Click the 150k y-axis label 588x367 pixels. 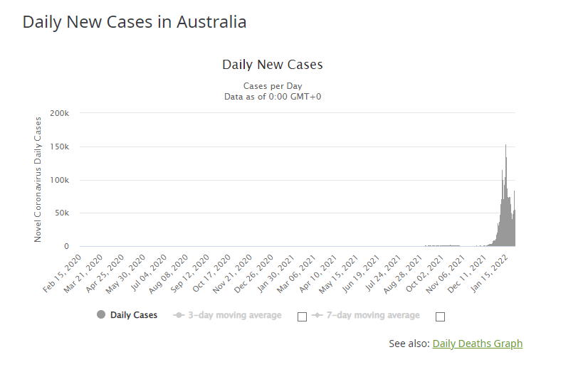59,147
